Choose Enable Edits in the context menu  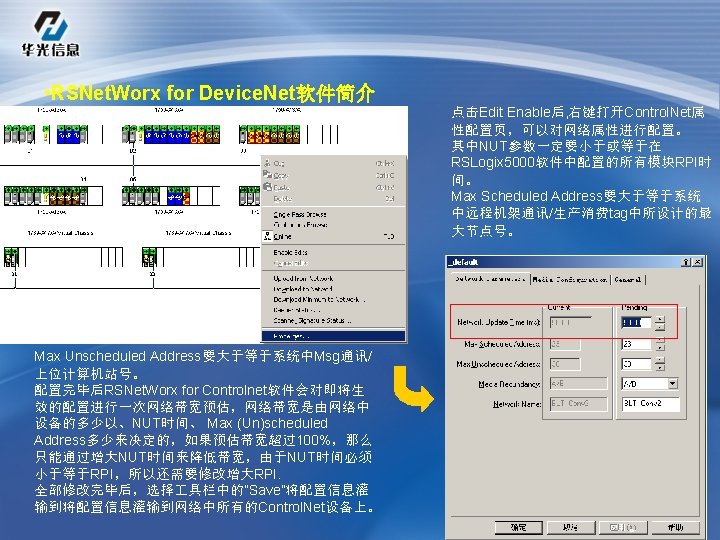pyautogui.click(x=333, y=252)
